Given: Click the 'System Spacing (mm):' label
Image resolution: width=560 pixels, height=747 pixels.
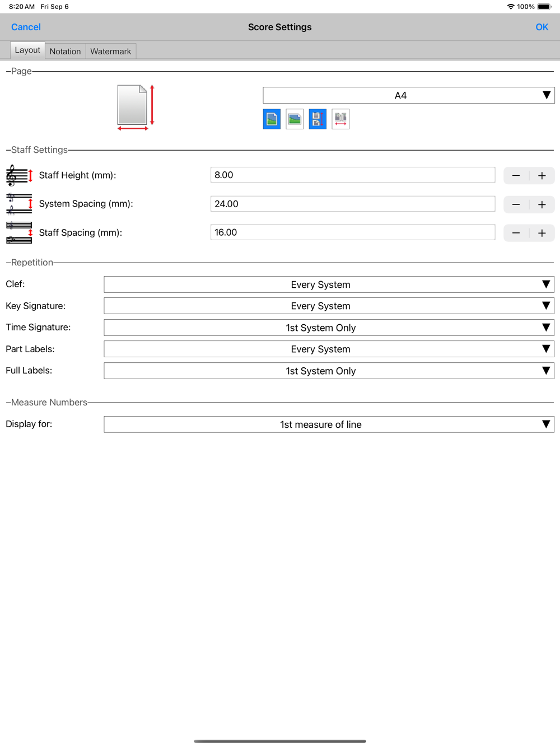Looking at the screenshot, I should point(86,204).
